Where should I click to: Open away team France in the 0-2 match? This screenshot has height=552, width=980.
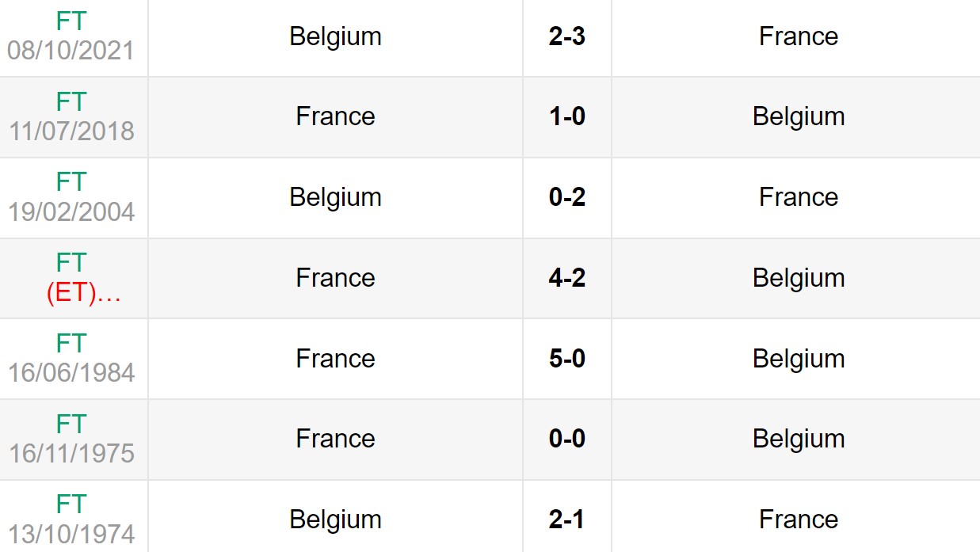(798, 197)
